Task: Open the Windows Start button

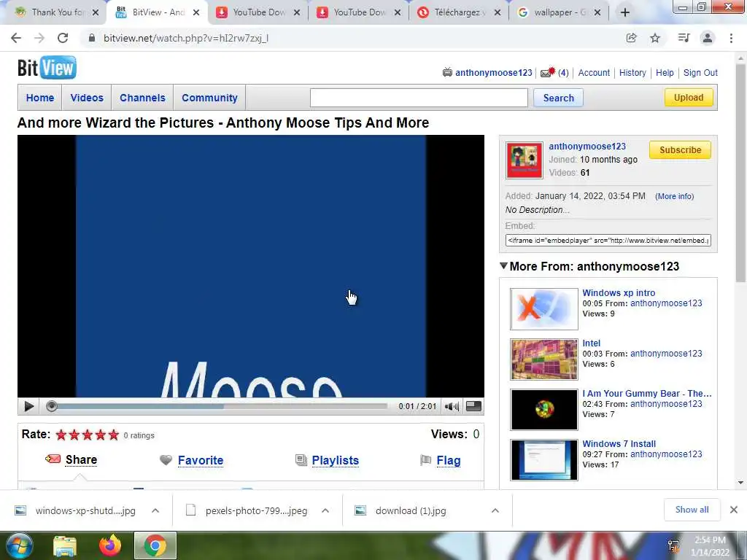Action: coord(18,545)
